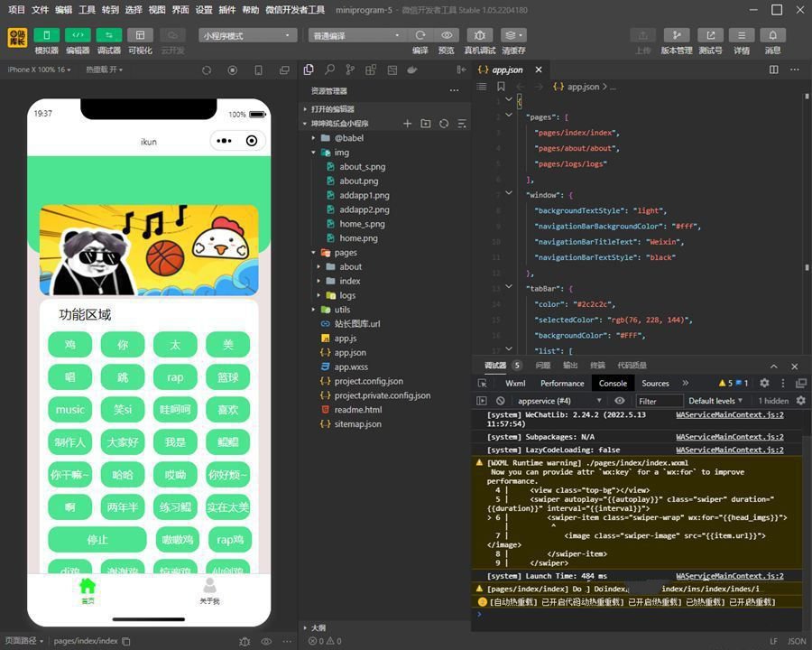Open 真机调试 real-device debug icon
This screenshot has height=650, width=812.
pos(479,35)
